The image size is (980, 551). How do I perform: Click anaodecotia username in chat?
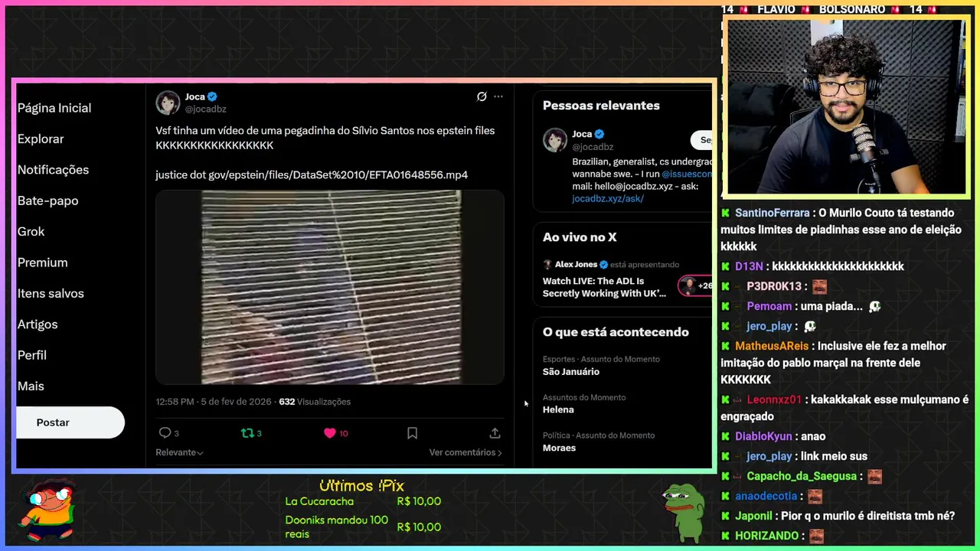tap(766, 496)
